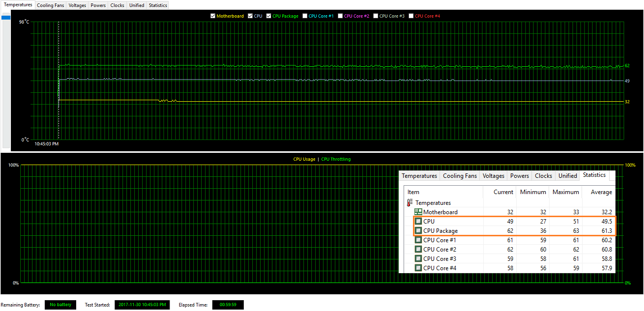Disable the CPU Package graph checkbox
This screenshot has height=311, width=644.
coord(269,16)
